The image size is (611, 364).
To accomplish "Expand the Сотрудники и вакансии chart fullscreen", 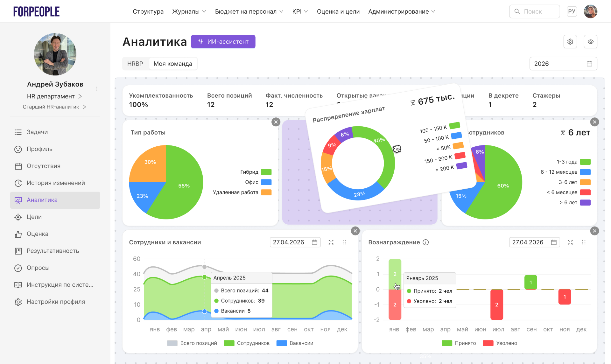I will pos(331,242).
